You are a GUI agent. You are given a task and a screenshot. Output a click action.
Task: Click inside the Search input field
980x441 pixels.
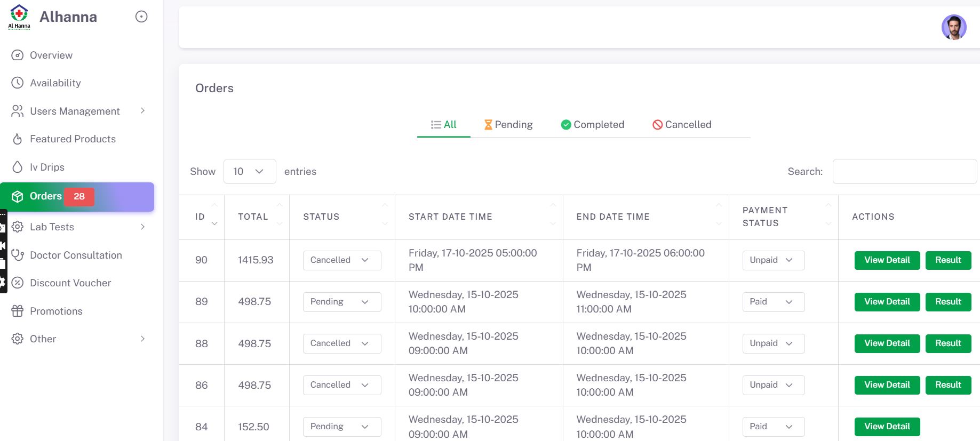coord(904,172)
